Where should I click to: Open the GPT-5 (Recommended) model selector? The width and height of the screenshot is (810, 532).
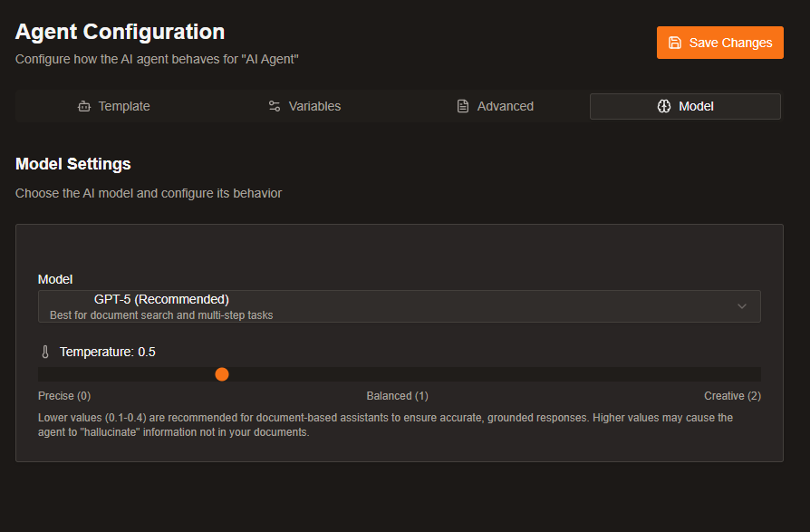coord(399,306)
